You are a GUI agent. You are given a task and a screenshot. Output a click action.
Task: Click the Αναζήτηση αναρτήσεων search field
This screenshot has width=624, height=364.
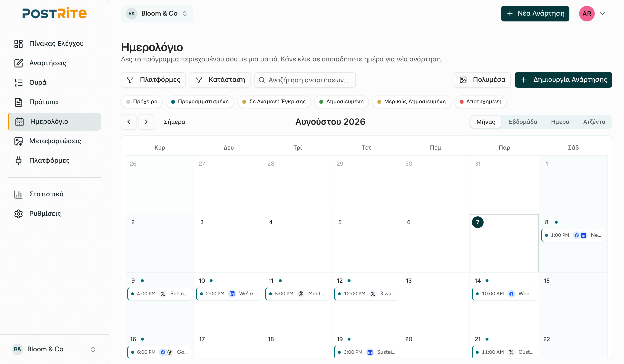(x=305, y=80)
